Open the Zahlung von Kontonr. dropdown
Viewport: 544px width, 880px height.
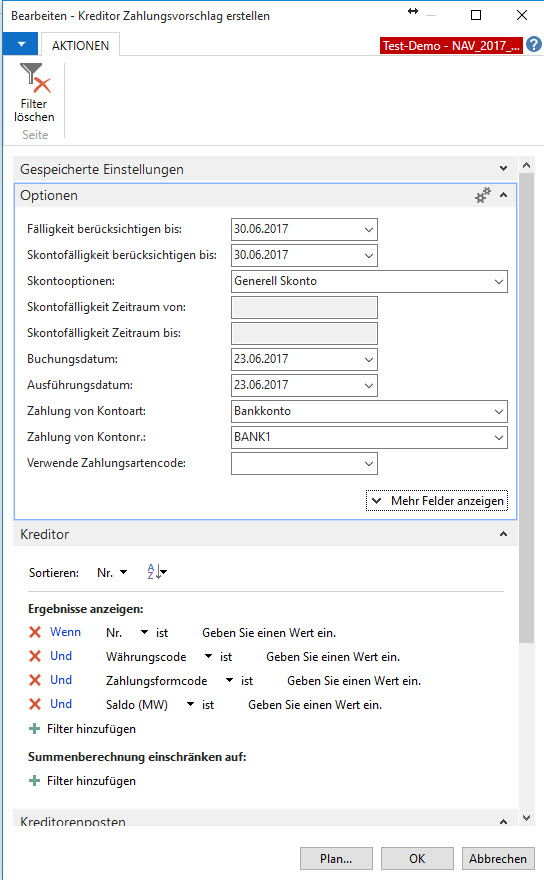tap(499, 438)
